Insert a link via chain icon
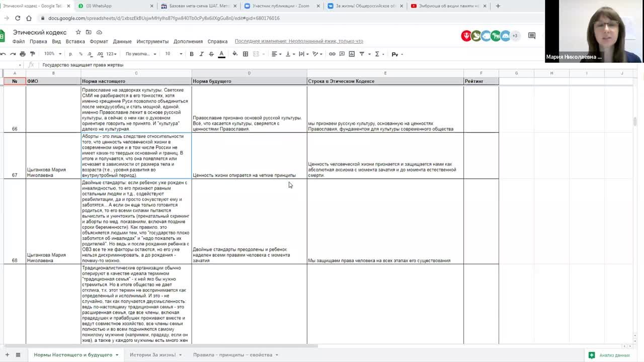Screen dimensions: 644x362 coord(332,54)
